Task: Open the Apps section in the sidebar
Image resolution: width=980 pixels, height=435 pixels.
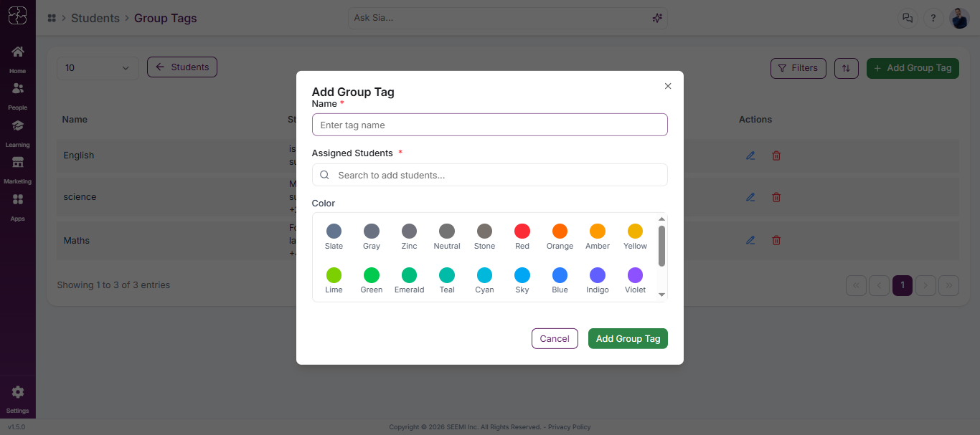Action: tap(17, 207)
